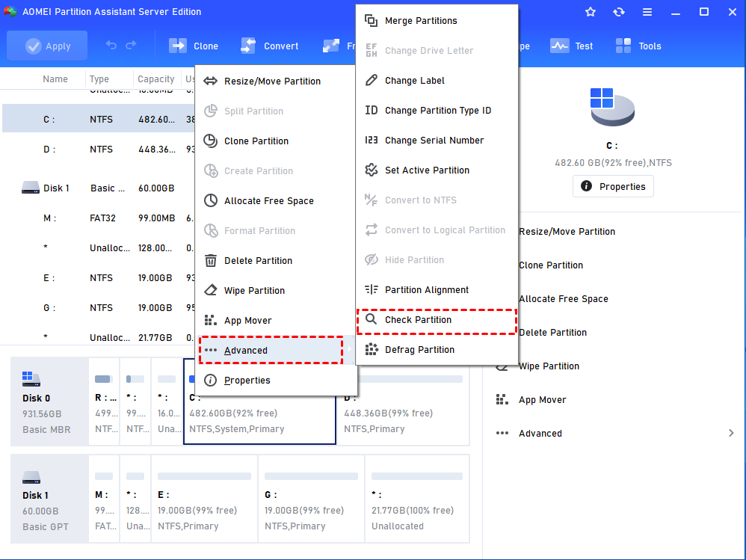Click the Properties button under C: drive
The height and width of the screenshot is (560, 746).
tap(613, 186)
